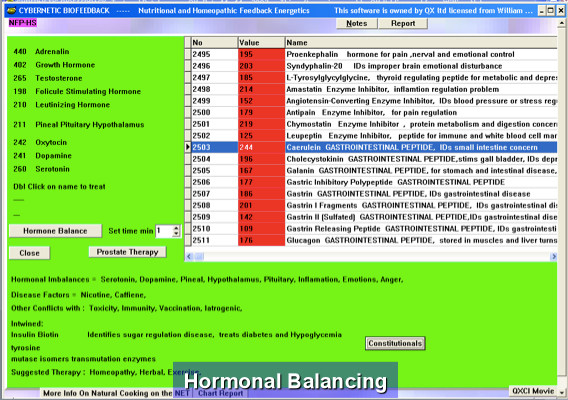The width and height of the screenshot is (568, 400).
Task: Click the Close button on the hormone panel
Action: click(29, 253)
